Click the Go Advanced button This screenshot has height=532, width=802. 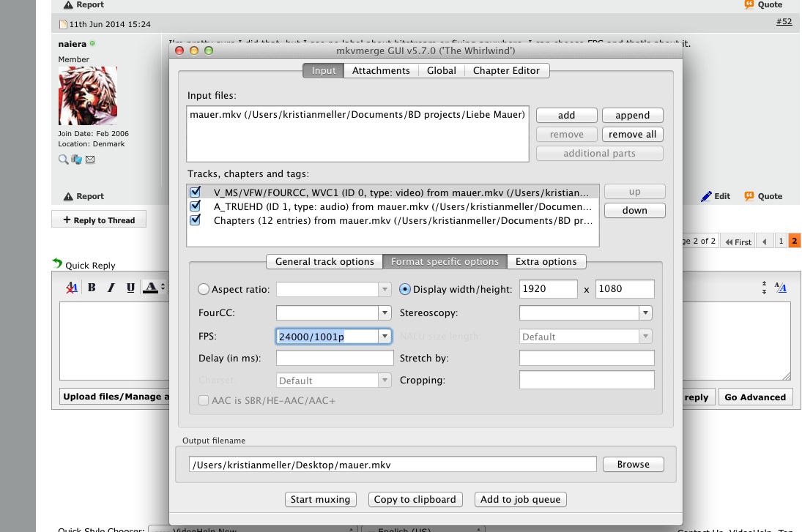click(755, 397)
